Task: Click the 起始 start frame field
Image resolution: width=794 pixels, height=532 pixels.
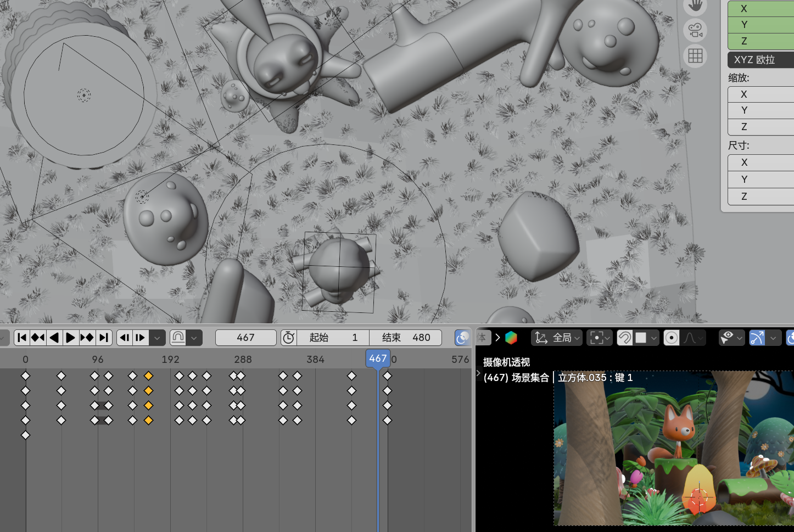Action: [333, 338]
